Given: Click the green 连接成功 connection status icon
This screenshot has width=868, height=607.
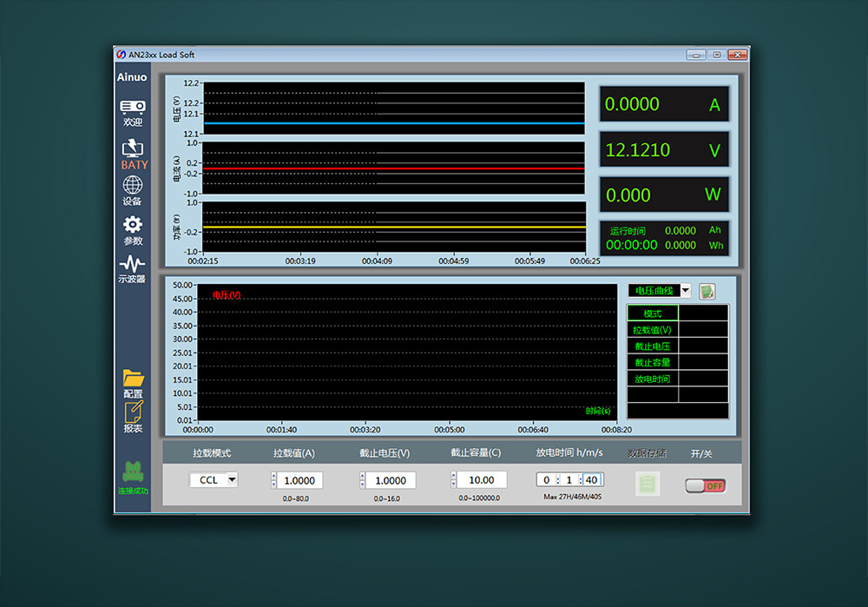Looking at the screenshot, I should tap(133, 472).
